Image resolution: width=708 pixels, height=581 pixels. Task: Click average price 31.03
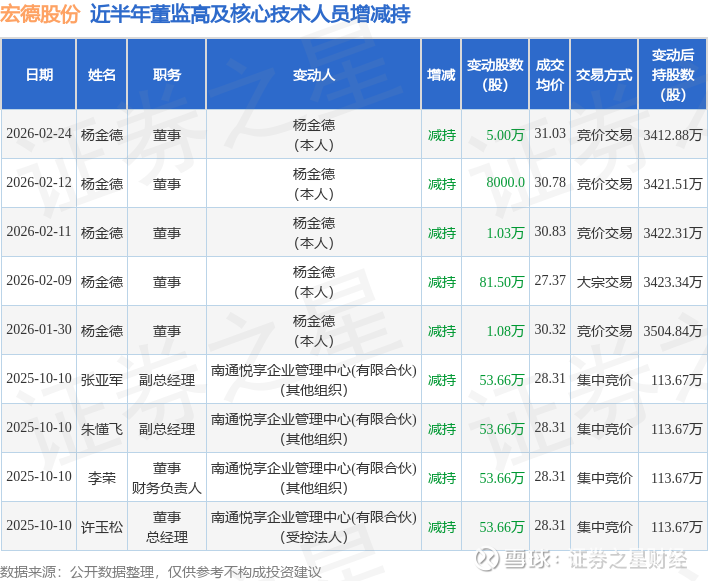pyautogui.click(x=550, y=134)
